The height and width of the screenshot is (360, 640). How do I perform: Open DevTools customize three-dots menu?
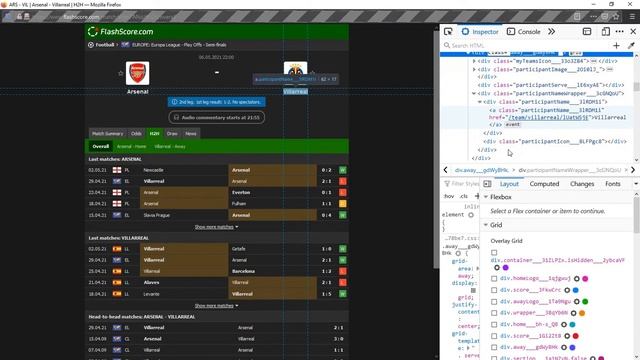(620, 31)
